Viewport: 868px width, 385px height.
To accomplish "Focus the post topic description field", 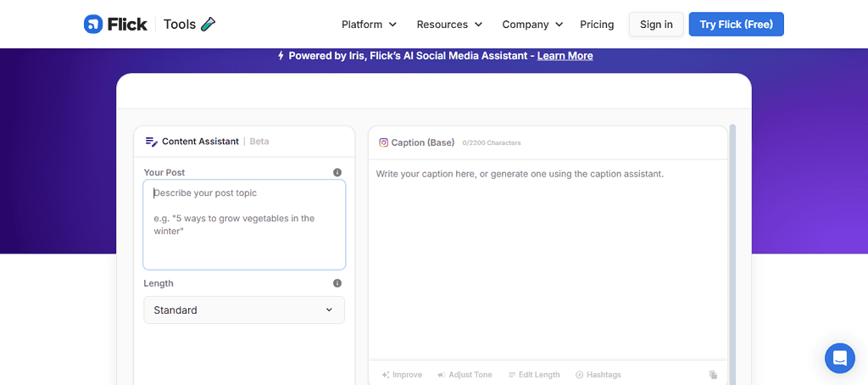I will click(244, 225).
